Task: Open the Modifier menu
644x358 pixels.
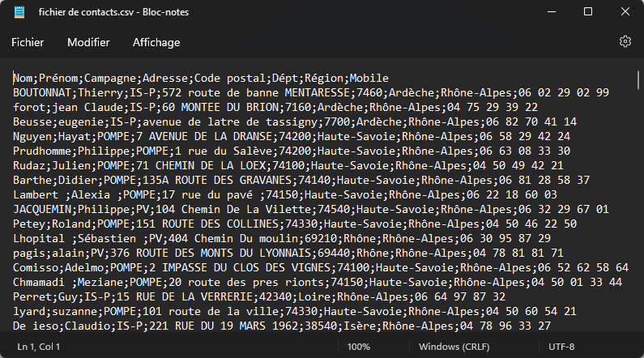Action: click(x=88, y=42)
